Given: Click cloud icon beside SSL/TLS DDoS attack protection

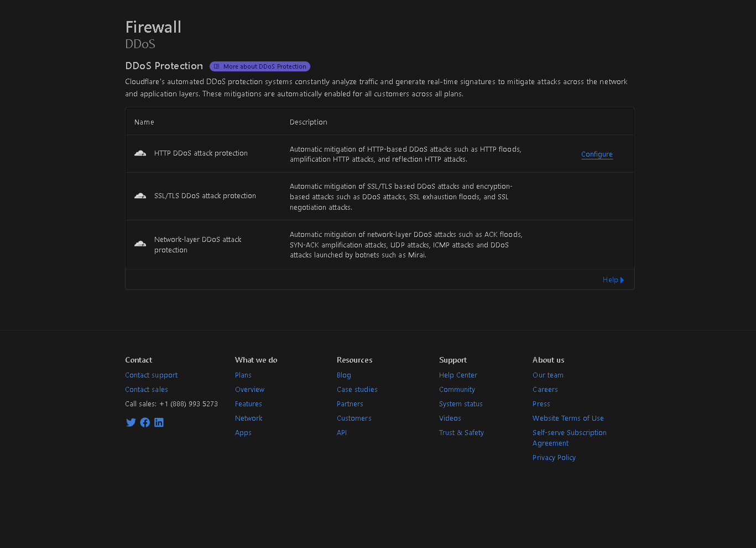Looking at the screenshot, I should point(140,196).
